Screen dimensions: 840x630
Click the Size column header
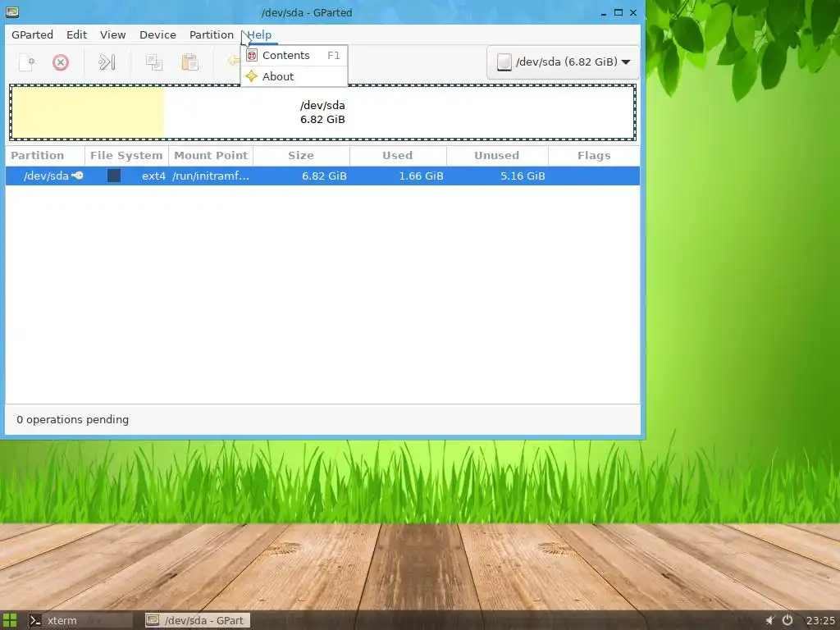[x=301, y=156]
